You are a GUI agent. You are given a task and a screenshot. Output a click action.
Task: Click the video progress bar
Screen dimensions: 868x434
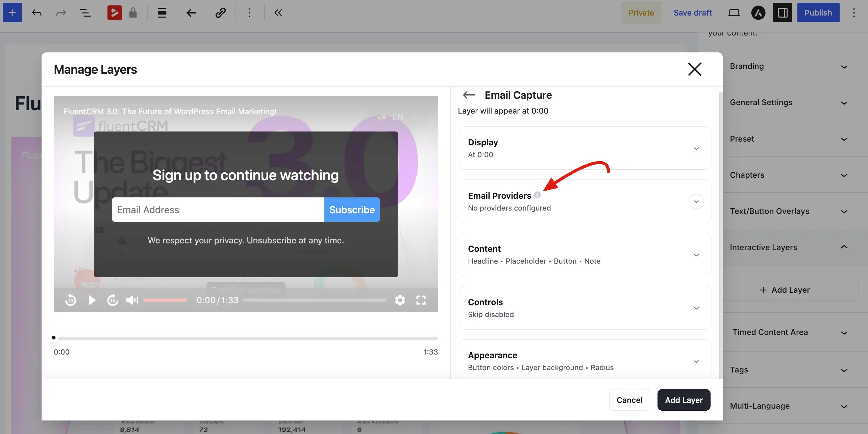click(314, 300)
